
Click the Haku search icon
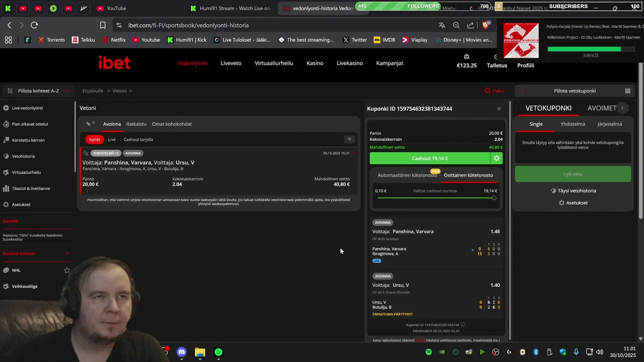pos(488,91)
